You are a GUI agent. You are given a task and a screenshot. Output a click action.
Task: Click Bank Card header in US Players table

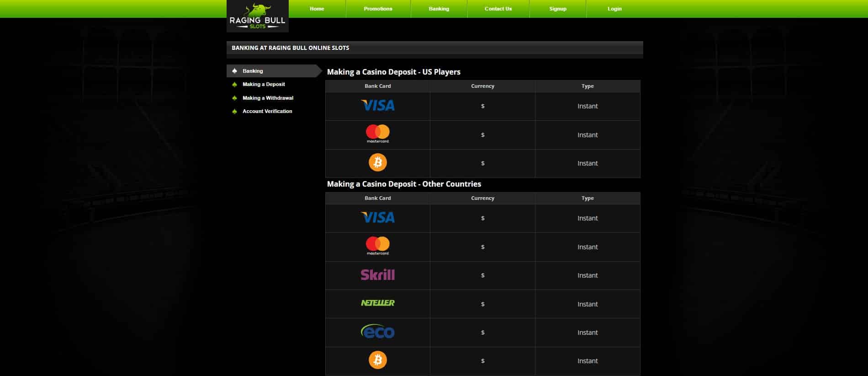[x=378, y=86]
